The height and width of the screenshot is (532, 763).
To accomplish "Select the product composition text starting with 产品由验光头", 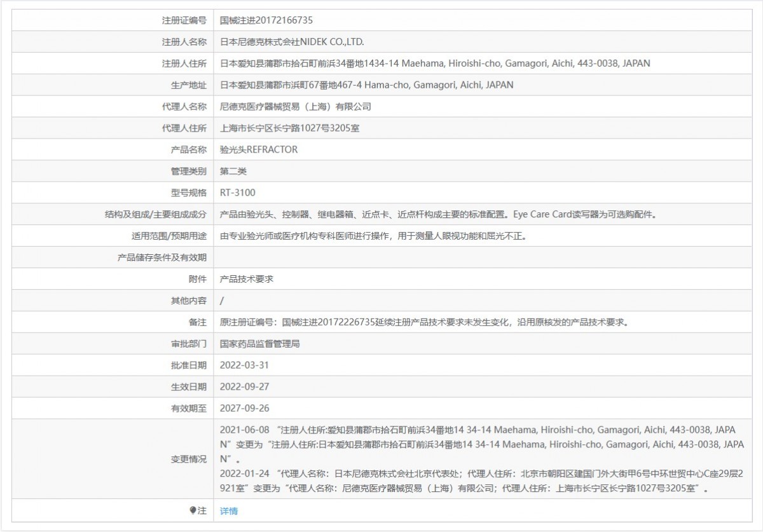I will [438, 215].
